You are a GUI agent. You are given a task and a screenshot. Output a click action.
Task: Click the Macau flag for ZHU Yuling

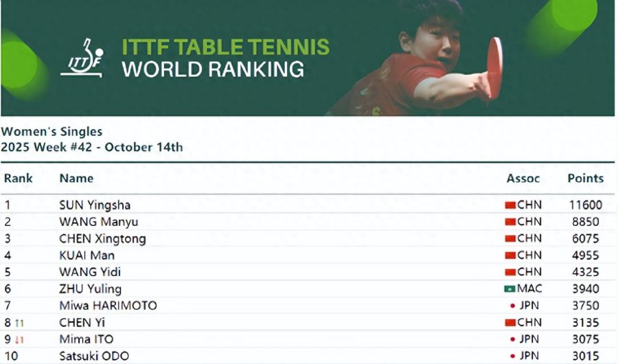[510, 289]
